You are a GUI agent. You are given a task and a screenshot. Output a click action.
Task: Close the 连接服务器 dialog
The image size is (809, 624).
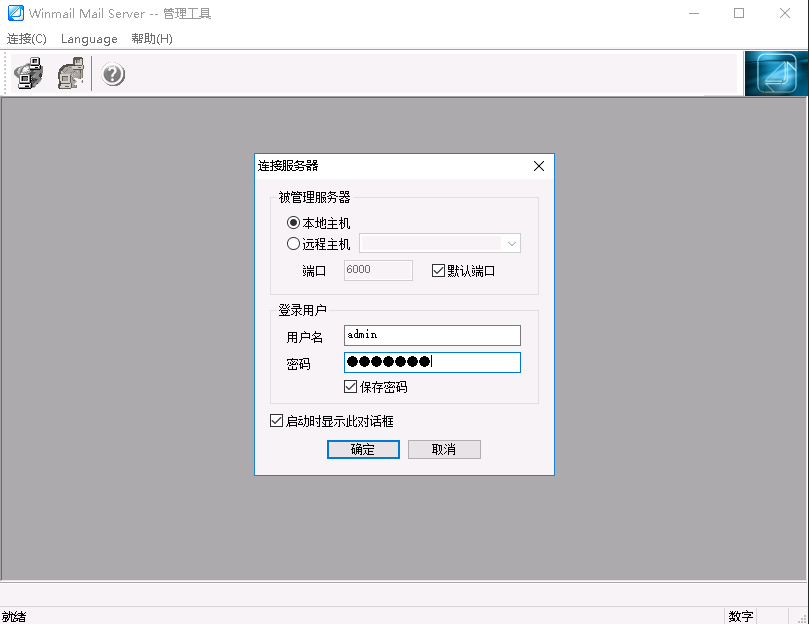(x=539, y=166)
